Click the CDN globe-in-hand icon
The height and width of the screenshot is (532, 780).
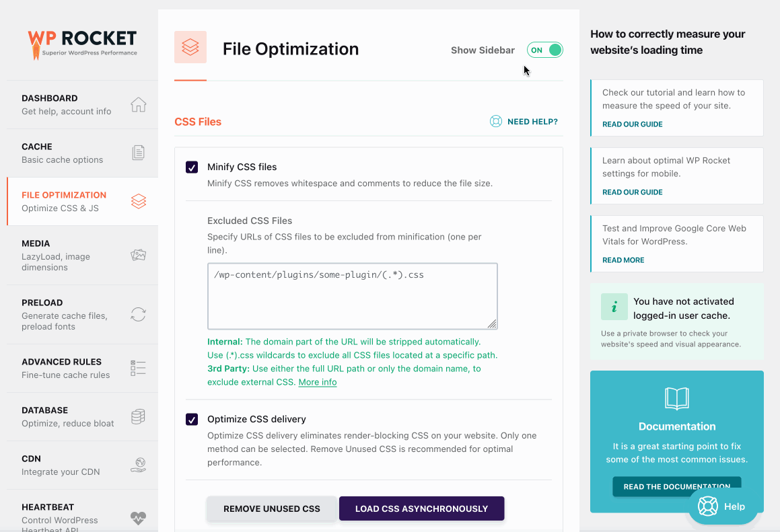[138, 465]
